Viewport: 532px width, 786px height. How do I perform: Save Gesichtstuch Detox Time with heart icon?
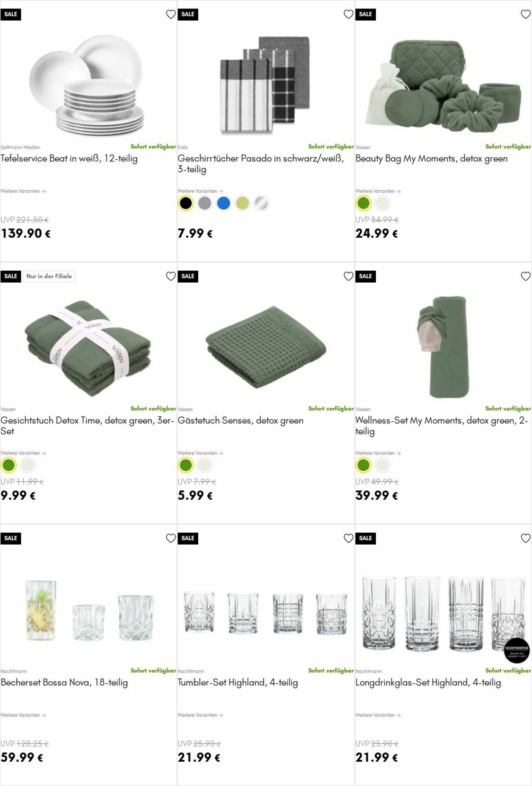171,276
